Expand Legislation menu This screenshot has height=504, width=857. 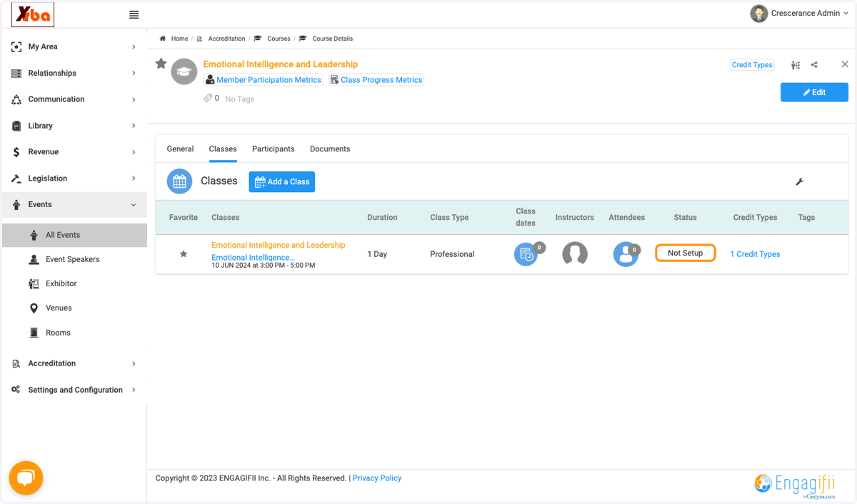coord(74,178)
